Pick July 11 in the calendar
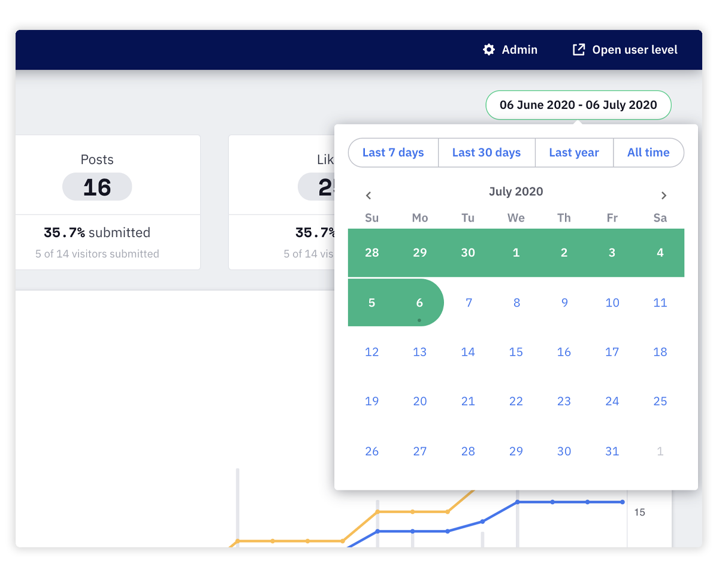This screenshot has height=588, width=719. point(660,302)
